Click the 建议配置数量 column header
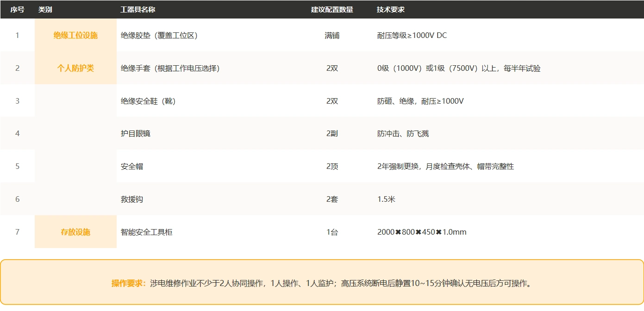 pyautogui.click(x=332, y=9)
